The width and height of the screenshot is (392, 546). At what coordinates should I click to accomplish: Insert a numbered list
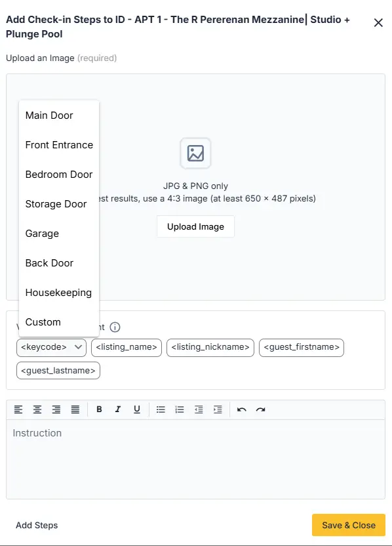click(x=180, y=409)
